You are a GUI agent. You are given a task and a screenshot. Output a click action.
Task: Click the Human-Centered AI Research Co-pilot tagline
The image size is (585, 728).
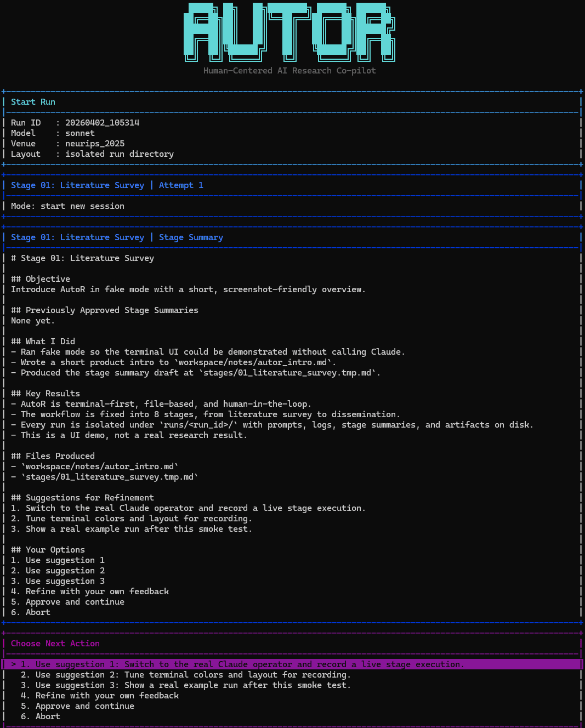[289, 71]
